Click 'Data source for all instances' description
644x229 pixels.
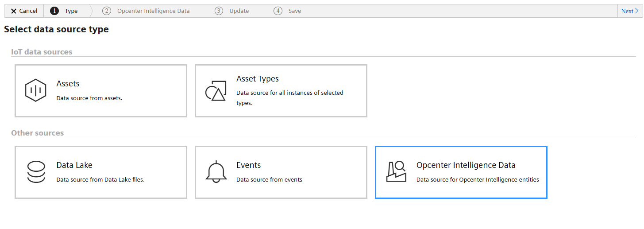(290, 98)
